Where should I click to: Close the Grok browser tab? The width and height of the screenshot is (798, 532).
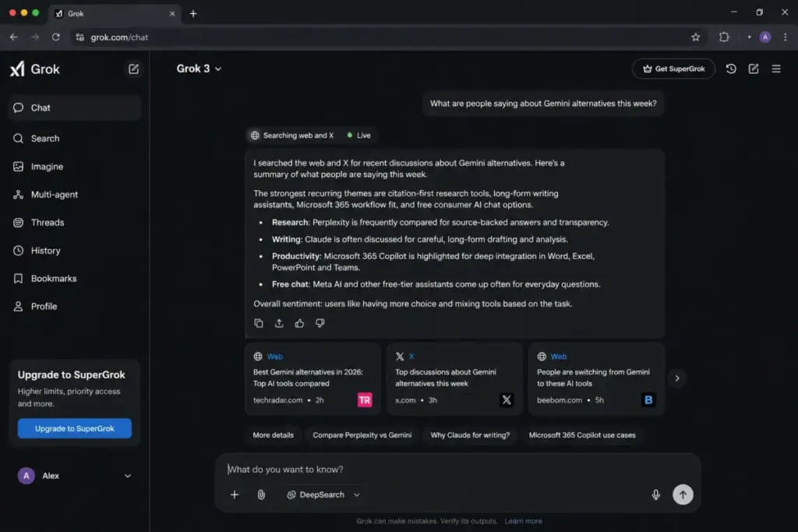(172, 14)
